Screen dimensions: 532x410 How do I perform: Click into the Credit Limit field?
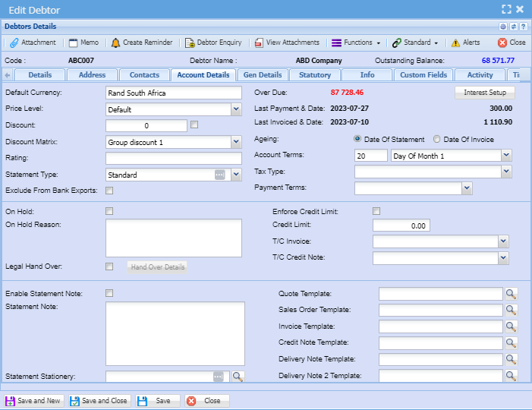[401, 225]
